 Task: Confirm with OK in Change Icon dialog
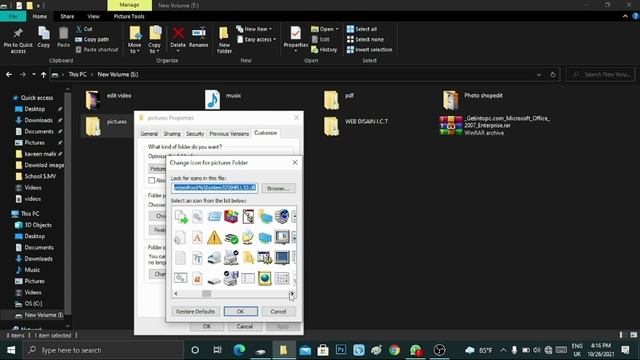point(241,311)
